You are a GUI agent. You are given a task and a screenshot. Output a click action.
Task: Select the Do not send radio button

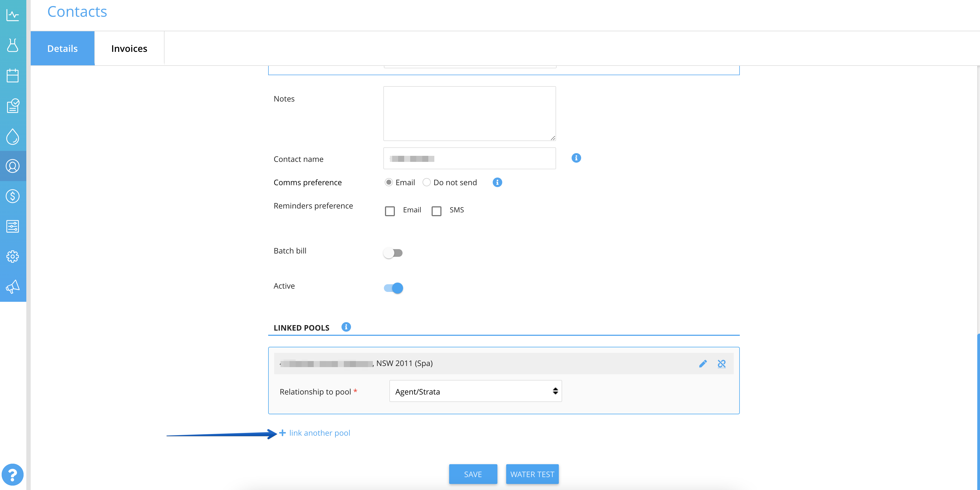click(x=426, y=182)
